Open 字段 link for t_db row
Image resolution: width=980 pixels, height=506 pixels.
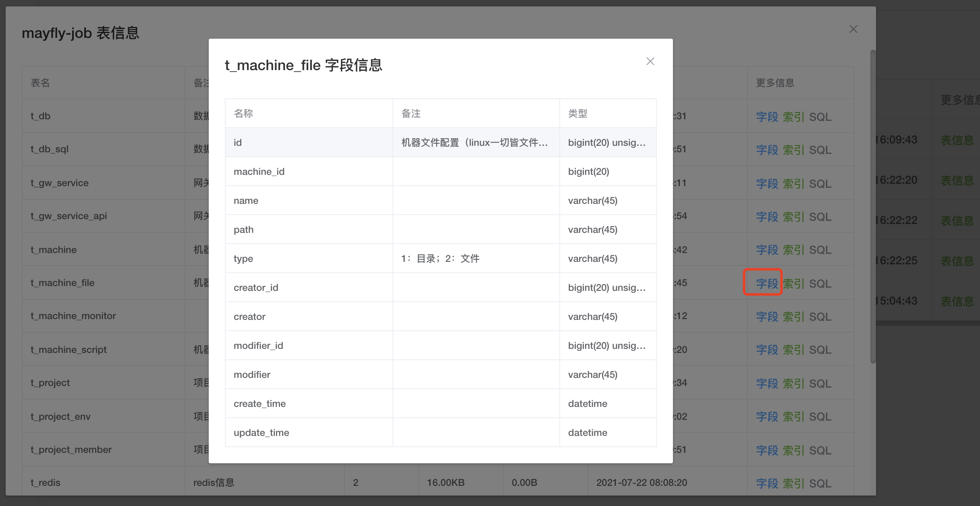[x=767, y=117]
